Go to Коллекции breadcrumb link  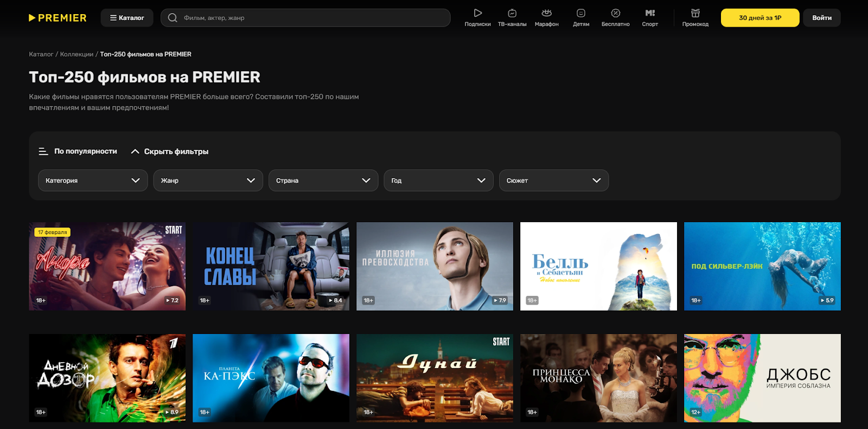77,54
